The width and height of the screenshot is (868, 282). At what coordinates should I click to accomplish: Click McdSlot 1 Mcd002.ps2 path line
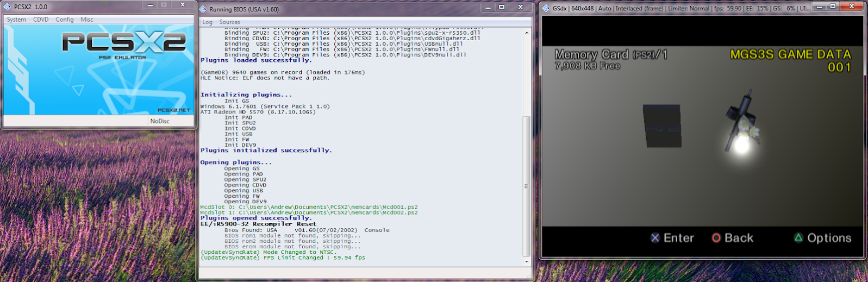[309, 212]
